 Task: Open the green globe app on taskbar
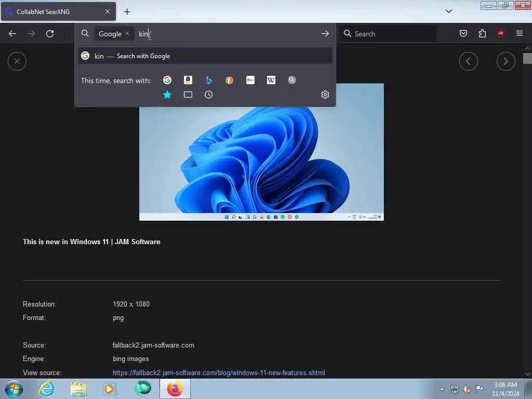142,389
